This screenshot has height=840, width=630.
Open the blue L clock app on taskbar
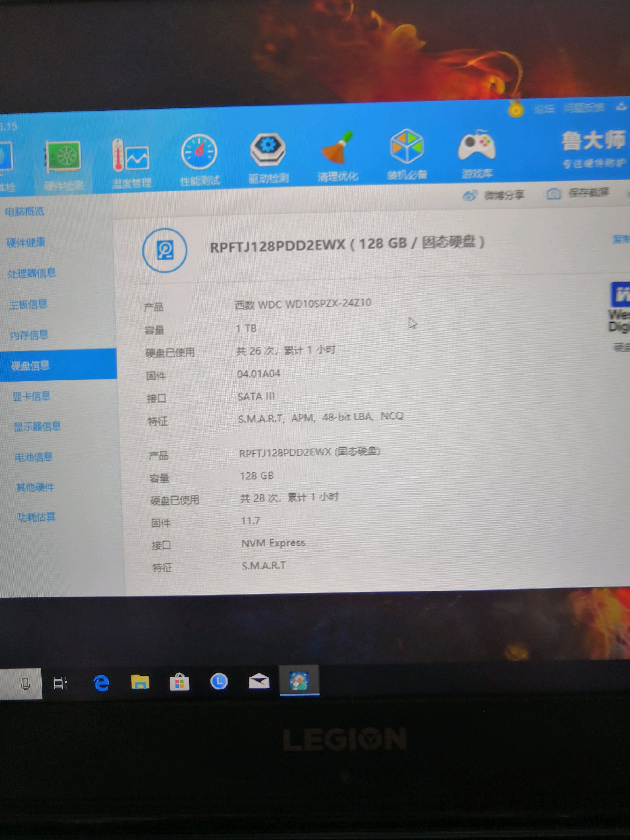[219, 681]
